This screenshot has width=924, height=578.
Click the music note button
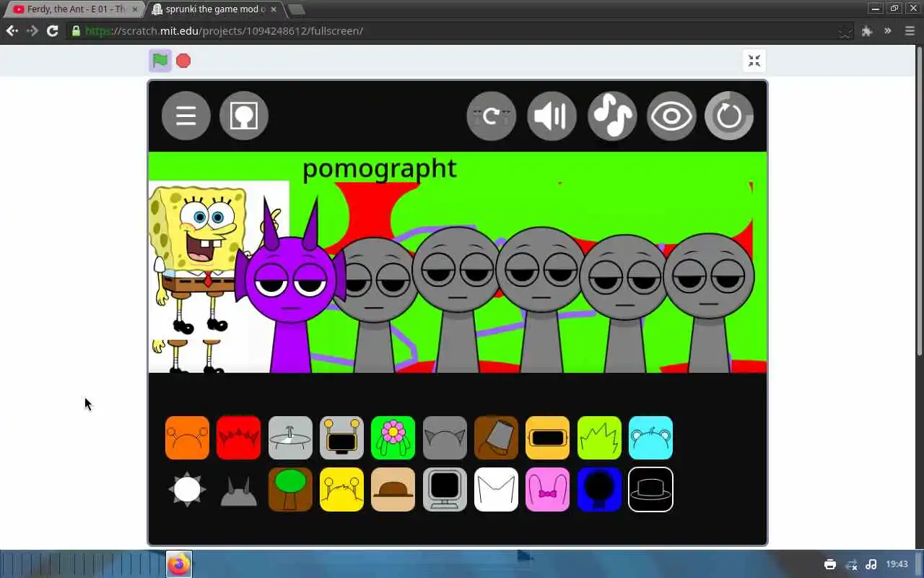coord(612,116)
